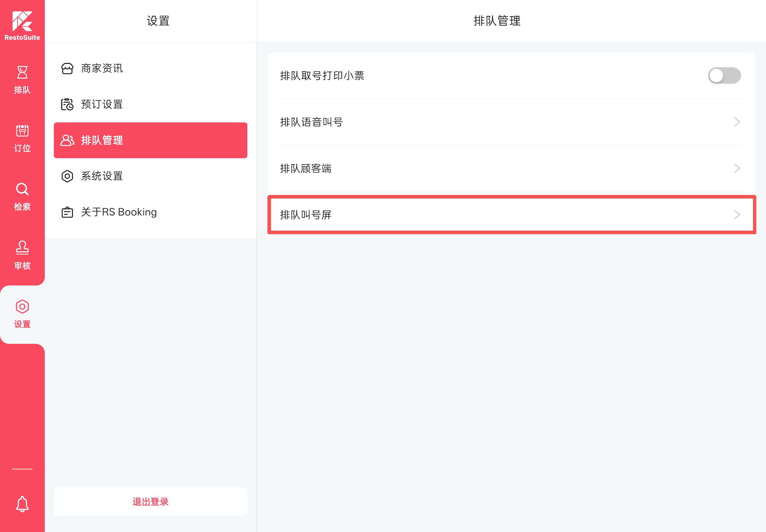Image resolution: width=766 pixels, height=532 pixels.
Task: Select the 设置 hexagon icon in sidebar
Action: pyautogui.click(x=22, y=307)
